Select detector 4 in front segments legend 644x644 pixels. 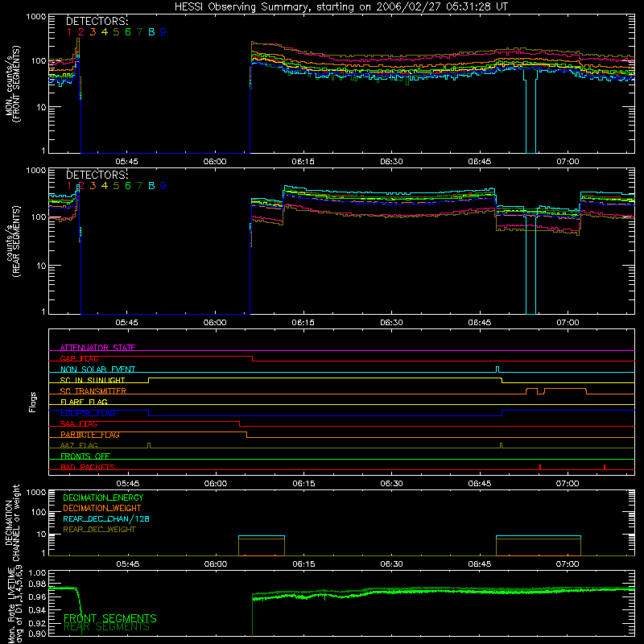105,32
